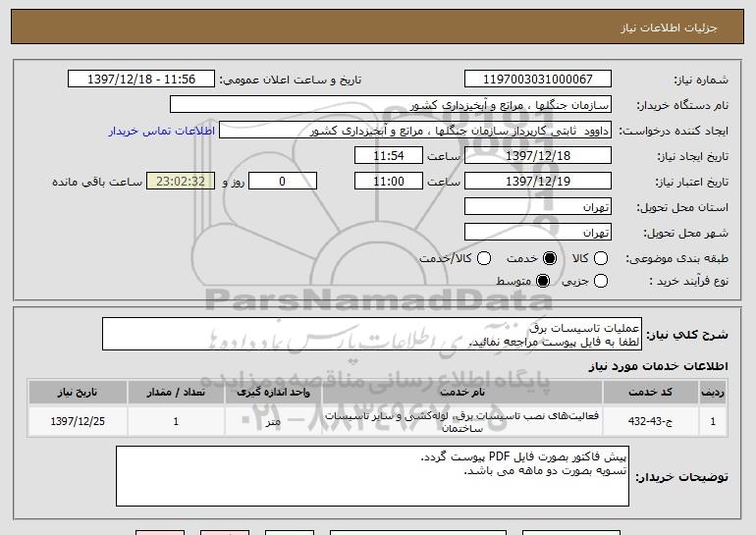Screen dimensions: 756x535
Task: Click the public announcement date field 1397/12/18 - 11:56
Action: [141, 80]
